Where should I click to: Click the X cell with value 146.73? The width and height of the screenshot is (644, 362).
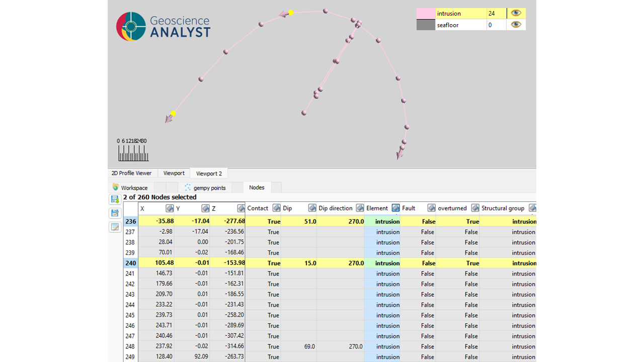pos(156,274)
